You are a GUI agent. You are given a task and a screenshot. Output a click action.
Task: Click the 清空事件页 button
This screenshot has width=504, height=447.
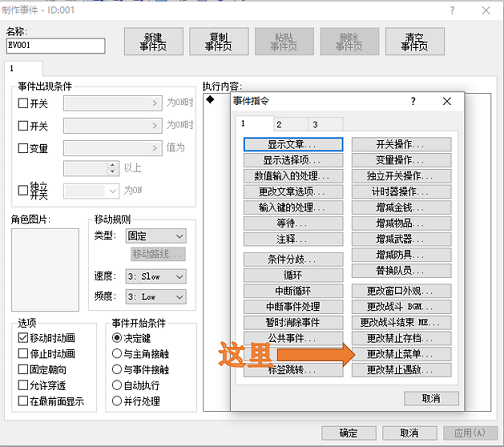point(415,41)
